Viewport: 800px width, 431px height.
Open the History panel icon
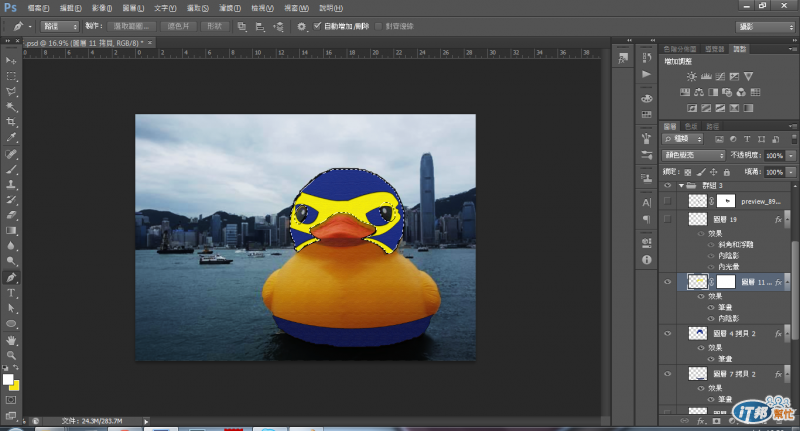point(646,58)
